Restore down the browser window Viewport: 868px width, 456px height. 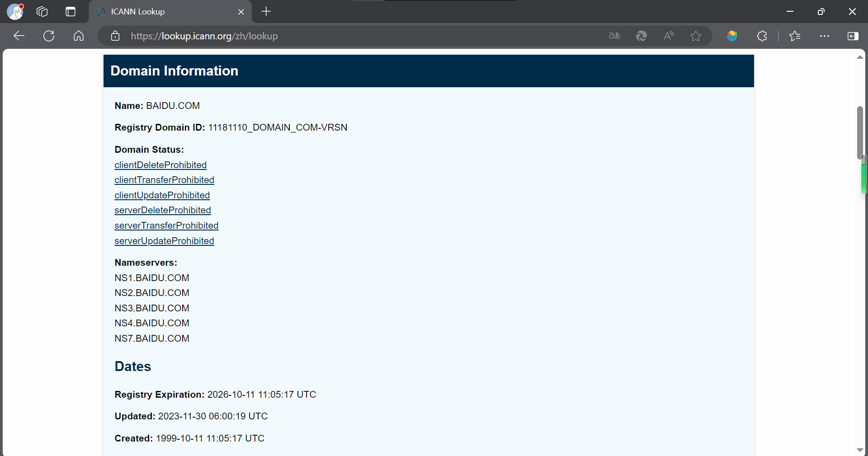tap(821, 12)
